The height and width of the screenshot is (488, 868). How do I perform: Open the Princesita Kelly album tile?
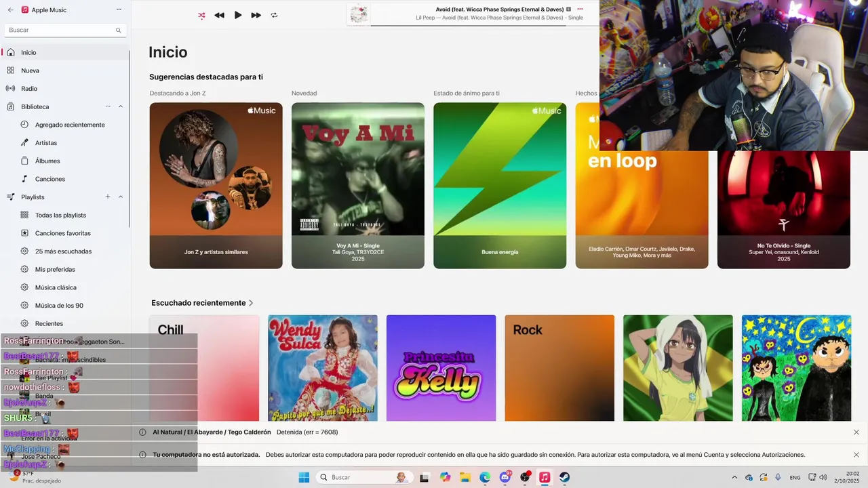click(x=441, y=368)
